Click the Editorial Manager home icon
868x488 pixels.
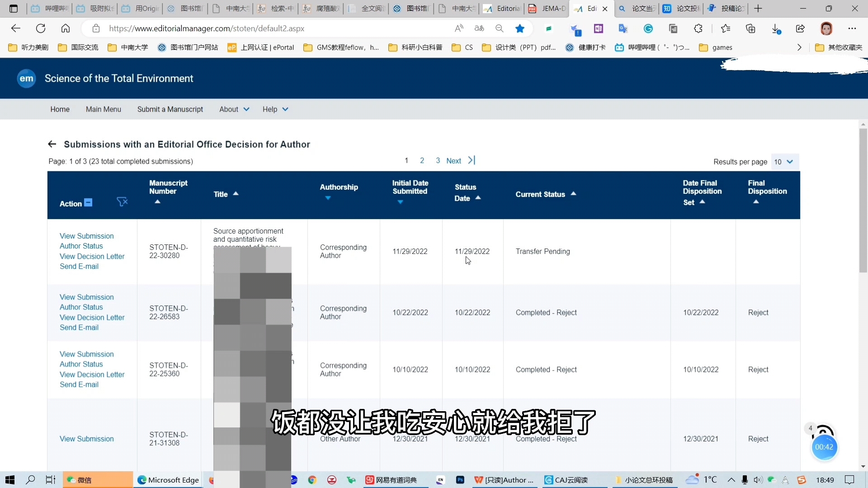[26, 77]
